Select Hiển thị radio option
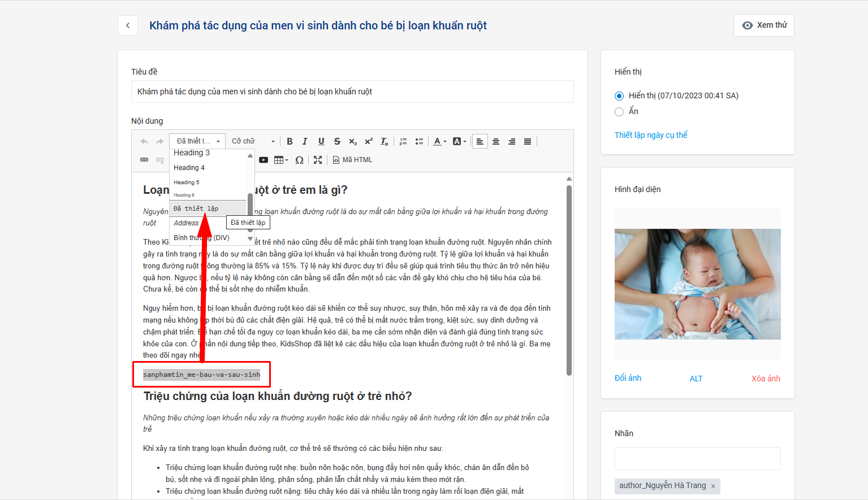 [x=619, y=96]
